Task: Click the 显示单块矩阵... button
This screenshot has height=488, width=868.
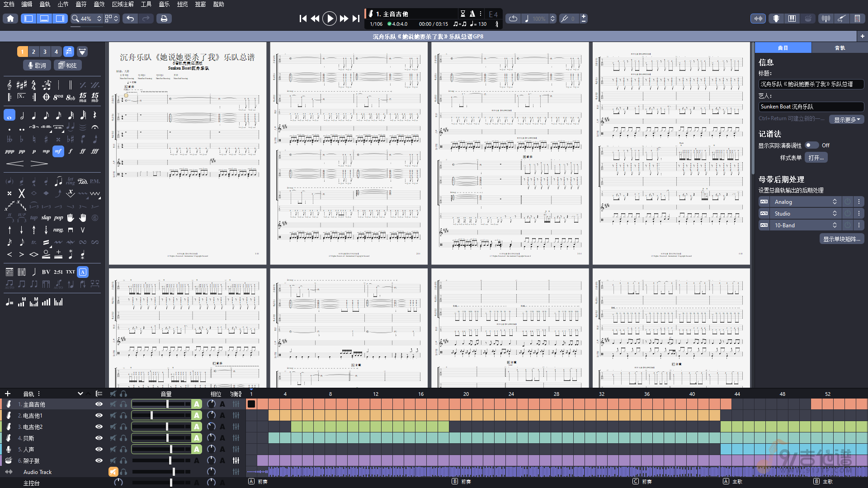Action: tap(842, 239)
